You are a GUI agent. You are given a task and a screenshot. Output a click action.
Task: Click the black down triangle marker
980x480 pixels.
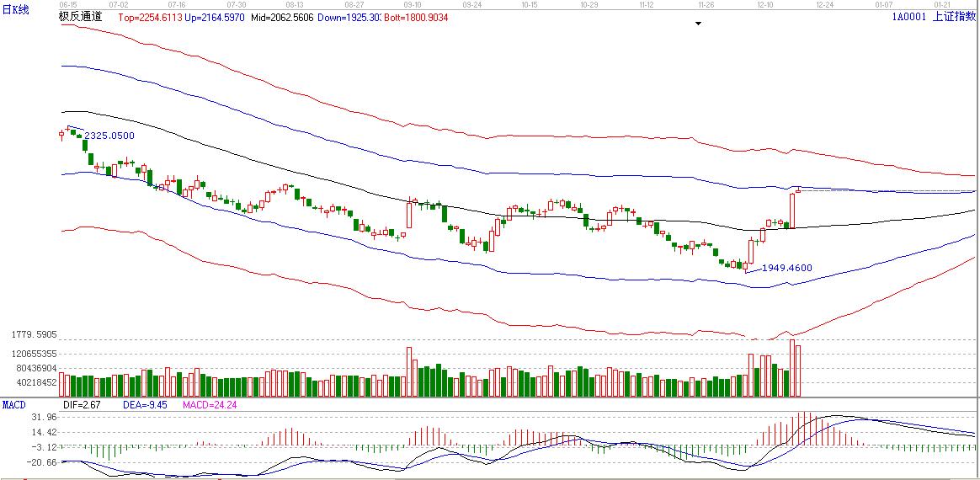698,24
